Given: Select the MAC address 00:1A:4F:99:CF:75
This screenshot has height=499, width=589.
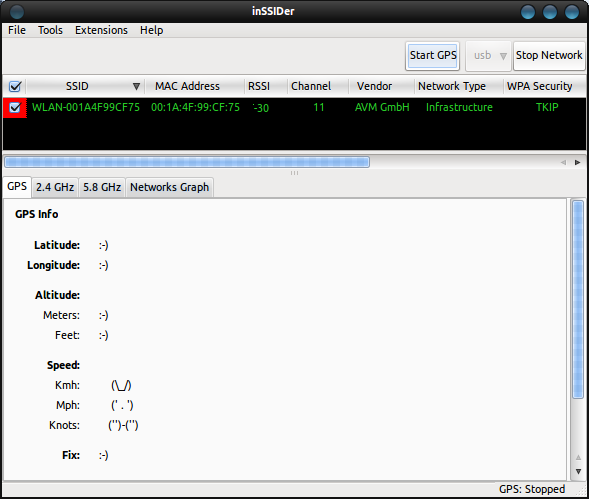Looking at the screenshot, I should coord(195,107).
